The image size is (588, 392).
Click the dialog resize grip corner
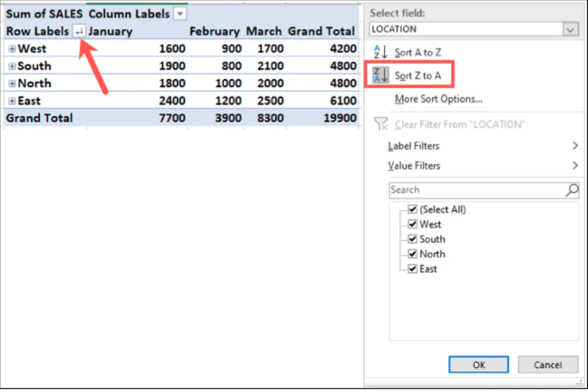(580, 382)
